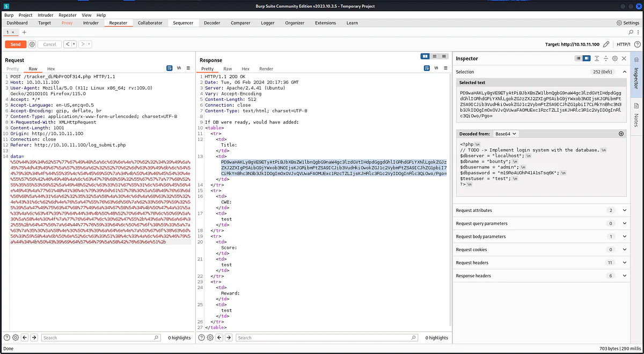Open Burp Settings in top bar
Image resolution: width=644 pixels, height=354 pixels.
tap(627, 23)
